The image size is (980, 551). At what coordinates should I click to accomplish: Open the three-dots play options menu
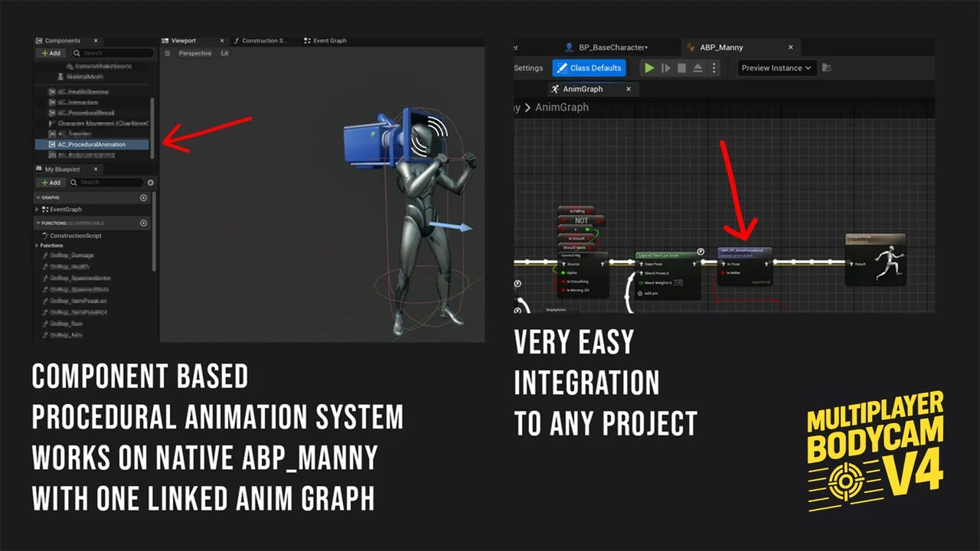point(714,68)
